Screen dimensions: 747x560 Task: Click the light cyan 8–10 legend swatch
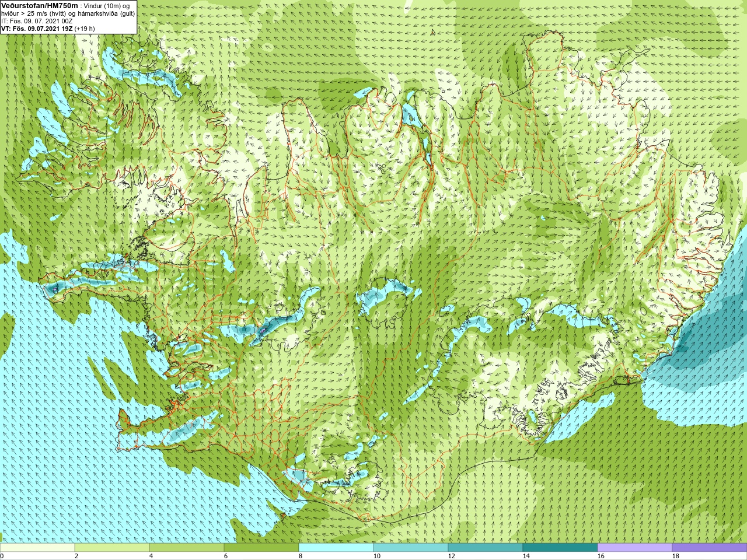click(x=336, y=548)
